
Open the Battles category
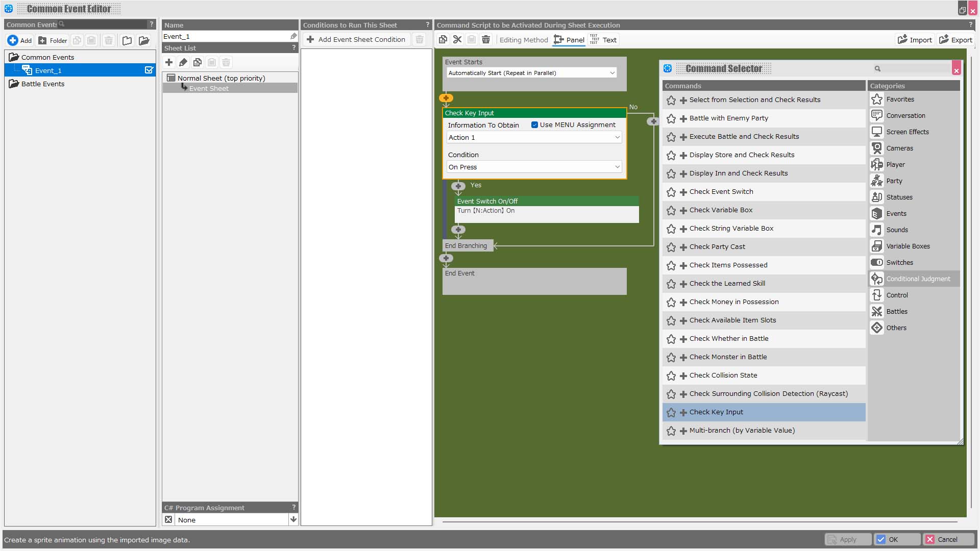click(x=914, y=312)
